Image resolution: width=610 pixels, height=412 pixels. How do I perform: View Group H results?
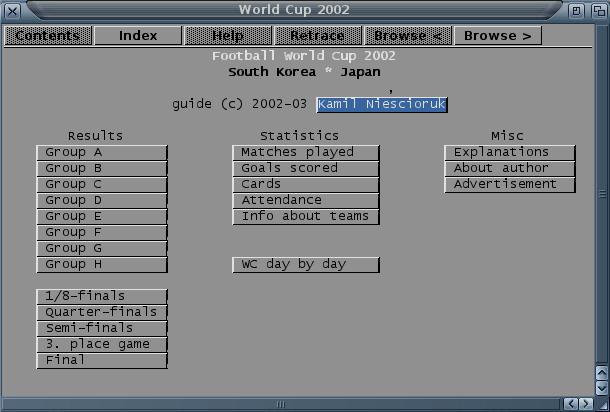click(102, 265)
